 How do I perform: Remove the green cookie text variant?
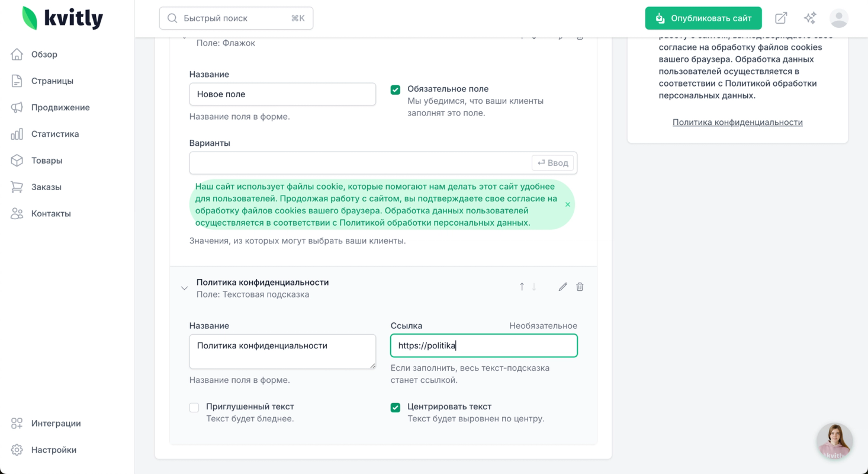coord(567,204)
